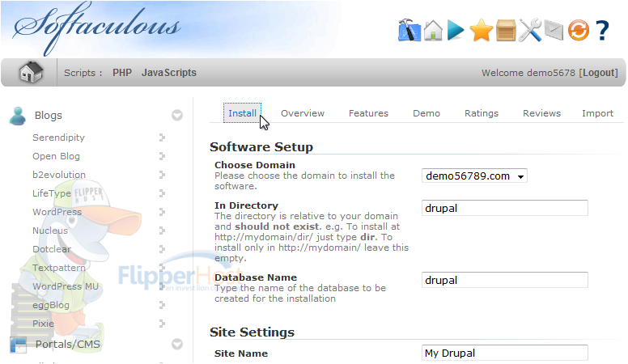This screenshot has height=364, width=628.
Task: Open the Pixie script
Action: pos(43,324)
